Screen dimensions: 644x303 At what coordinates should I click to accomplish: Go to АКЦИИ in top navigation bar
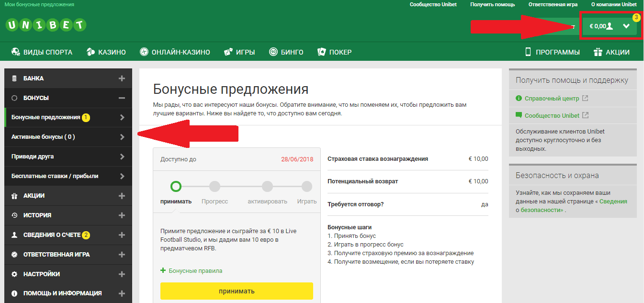pyautogui.click(x=611, y=52)
